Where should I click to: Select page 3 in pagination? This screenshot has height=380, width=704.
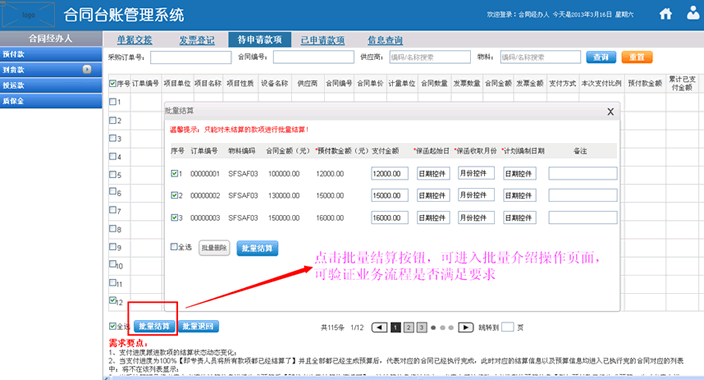pyautogui.click(x=422, y=327)
